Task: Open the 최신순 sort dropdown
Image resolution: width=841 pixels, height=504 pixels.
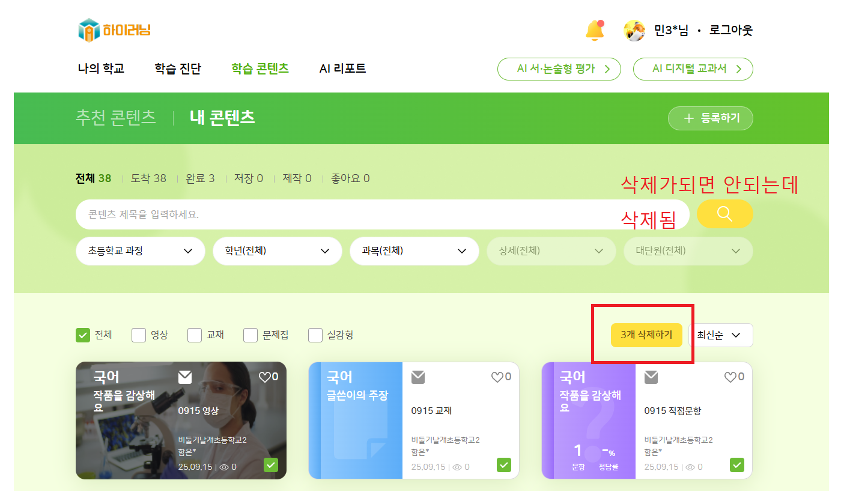Action: tap(720, 335)
